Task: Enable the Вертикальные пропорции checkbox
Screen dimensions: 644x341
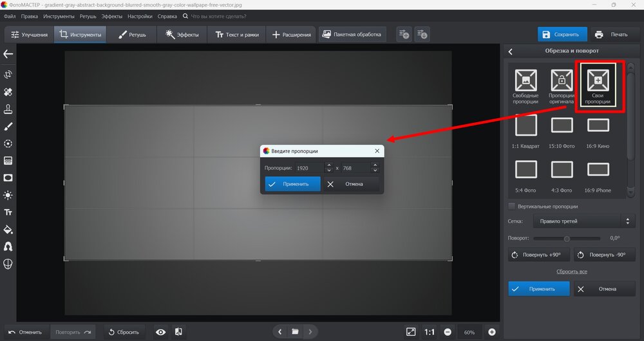Action: pos(512,207)
